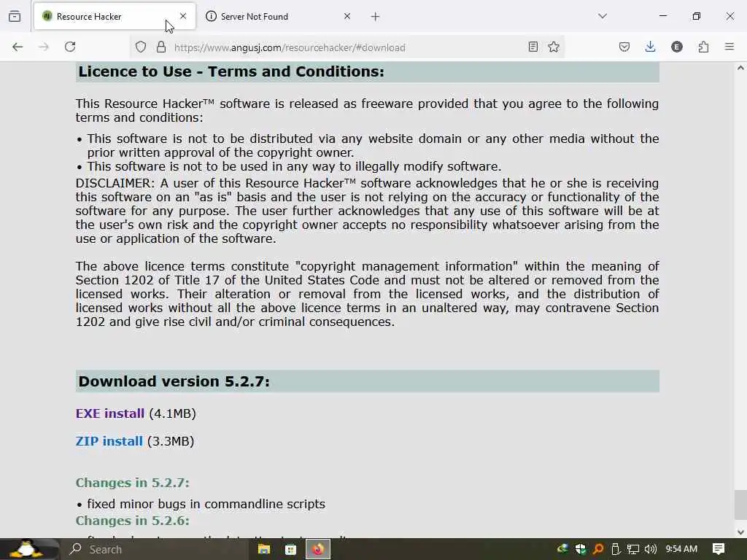Toggle reader view icon
Viewport: 747px width, 560px height.
pos(533,47)
